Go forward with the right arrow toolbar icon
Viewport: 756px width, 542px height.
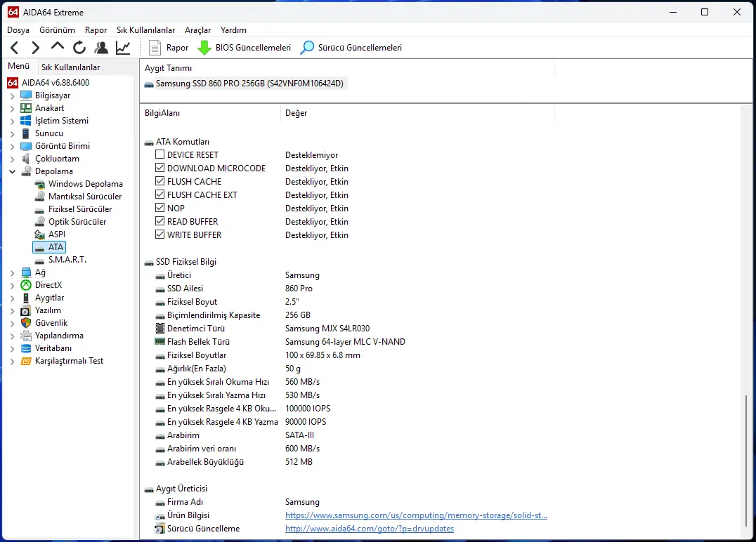(x=36, y=48)
